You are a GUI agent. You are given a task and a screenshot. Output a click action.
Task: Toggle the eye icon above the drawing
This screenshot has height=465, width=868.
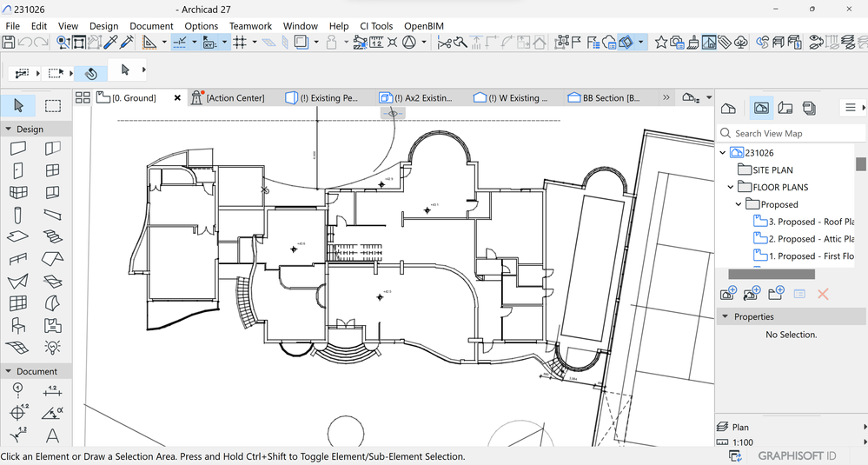click(x=393, y=113)
